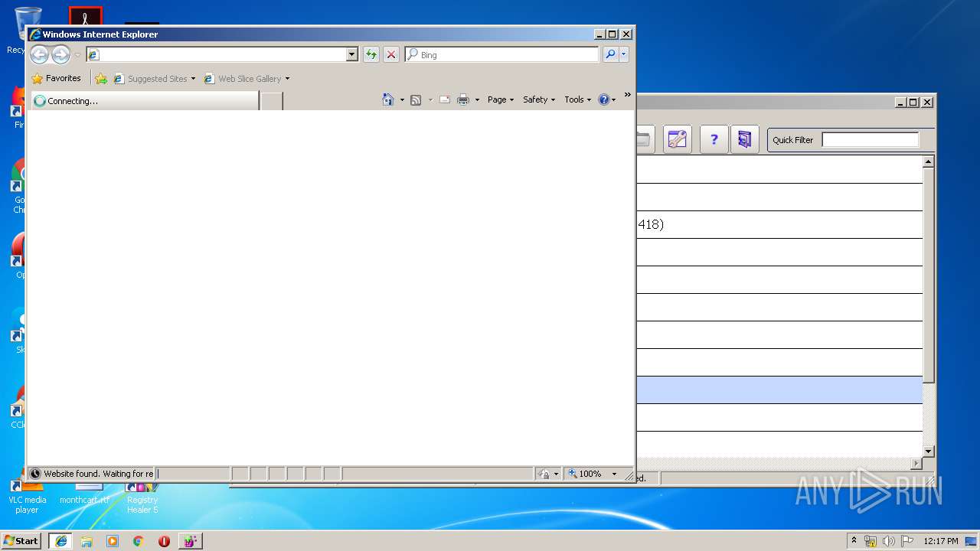This screenshot has height=551, width=980.
Task: Select the row ending with '418)'
Action: (779, 224)
